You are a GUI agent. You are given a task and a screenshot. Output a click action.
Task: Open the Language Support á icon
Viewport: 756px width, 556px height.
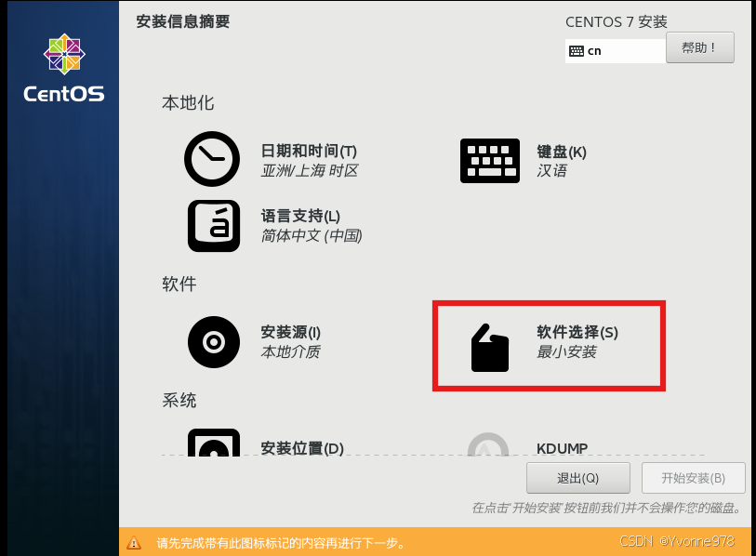[x=214, y=226]
